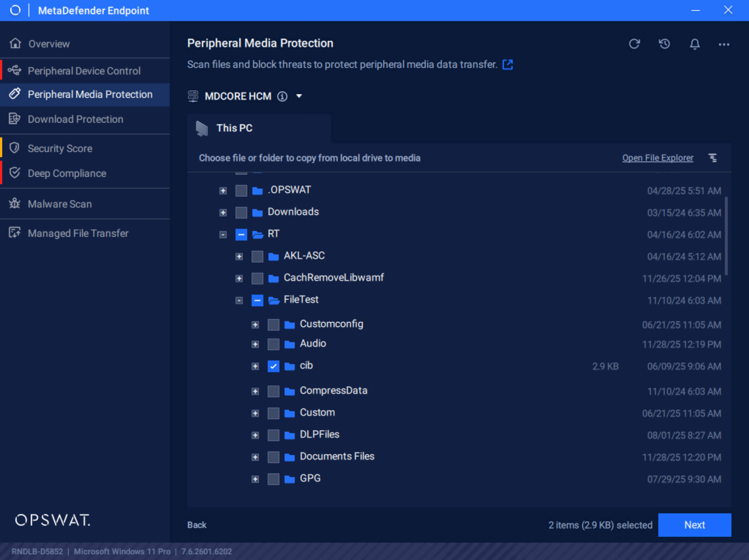Click the Malware Scan bug icon

tap(15, 204)
